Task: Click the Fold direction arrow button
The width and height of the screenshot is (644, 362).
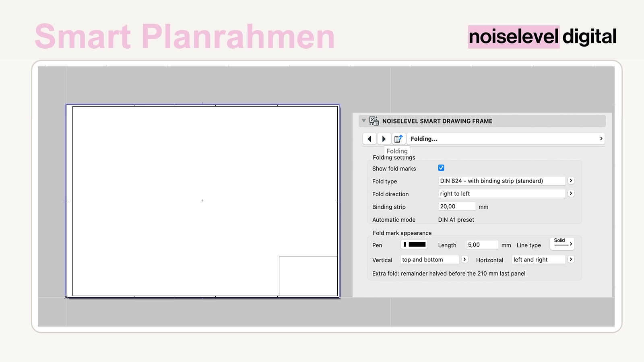Action: (x=571, y=193)
